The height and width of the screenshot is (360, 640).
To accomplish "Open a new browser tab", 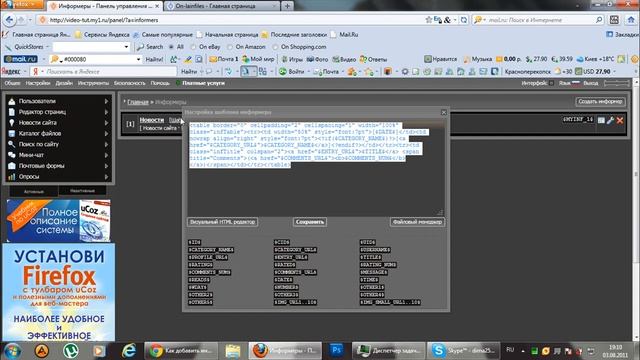I will (x=287, y=6).
